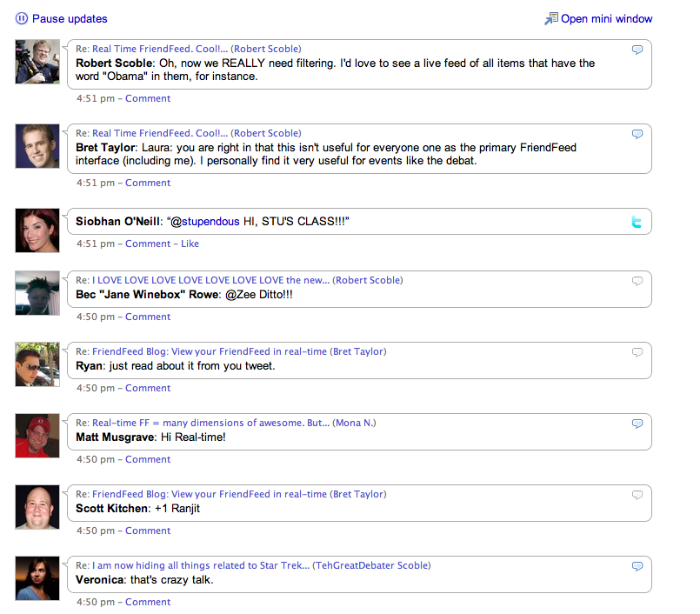700x614 pixels.
Task: Open Bec "Jane Winebox" Rowe's avatar
Action: click(x=37, y=293)
